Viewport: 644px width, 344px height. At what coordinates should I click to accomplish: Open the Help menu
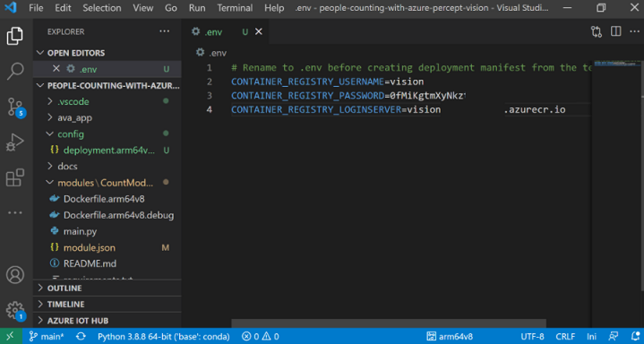tap(274, 8)
